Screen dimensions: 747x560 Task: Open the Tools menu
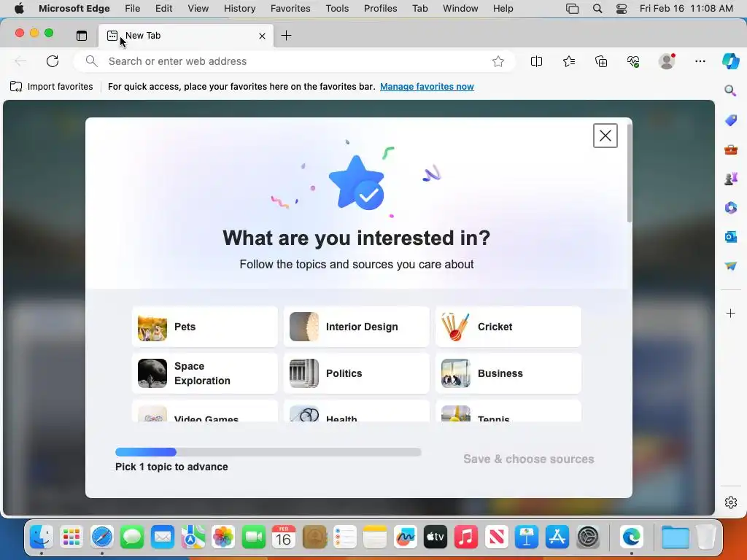(337, 8)
